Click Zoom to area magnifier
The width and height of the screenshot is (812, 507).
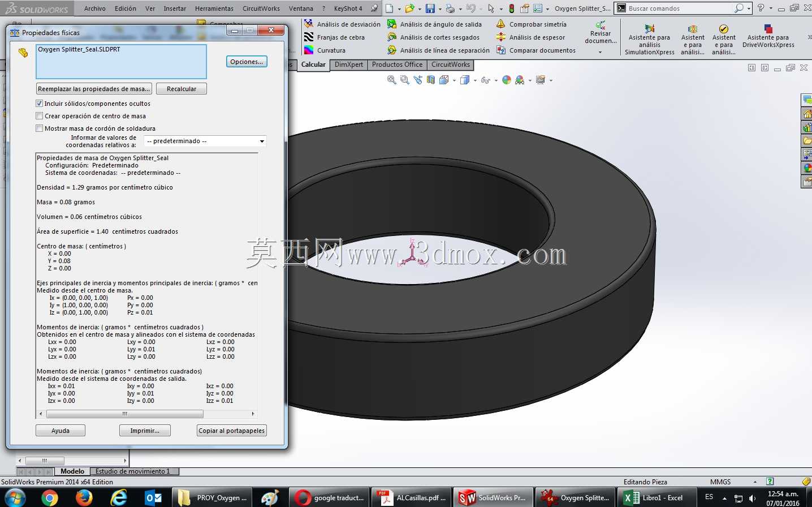(404, 80)
